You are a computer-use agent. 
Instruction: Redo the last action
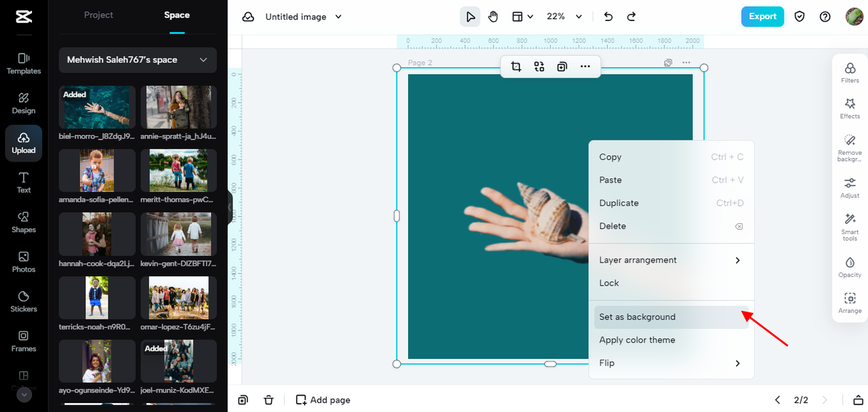[x=631, y=17]
